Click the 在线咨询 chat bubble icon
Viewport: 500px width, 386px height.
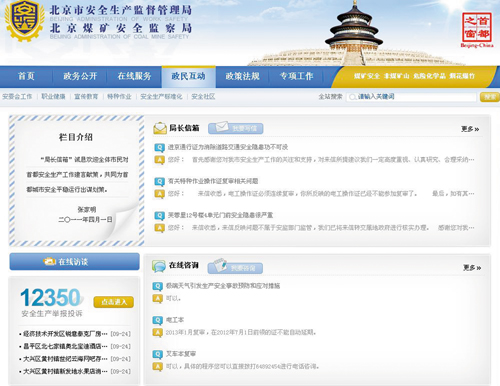(x=159, y=266)
